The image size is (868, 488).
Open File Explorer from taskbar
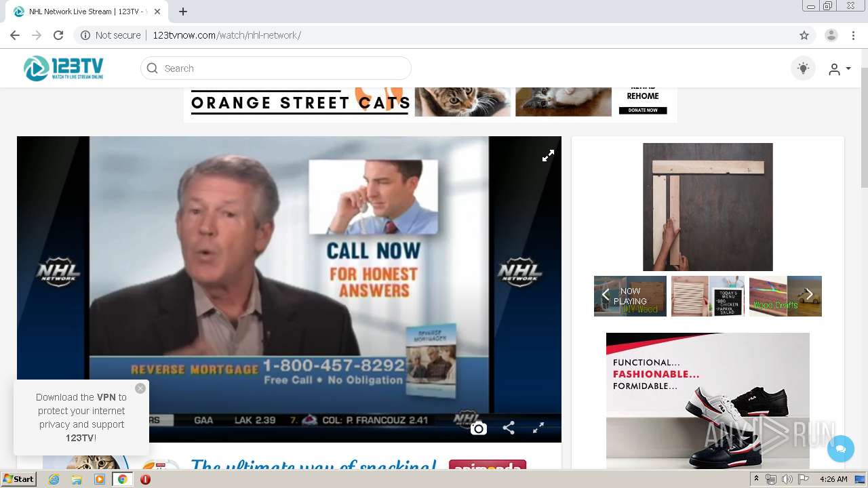[x=77, y=479]
